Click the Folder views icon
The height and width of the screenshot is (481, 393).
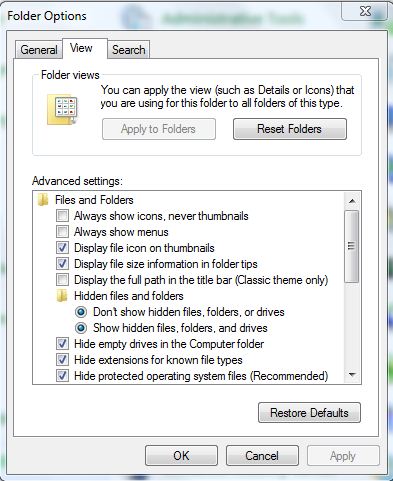(63, 110)
